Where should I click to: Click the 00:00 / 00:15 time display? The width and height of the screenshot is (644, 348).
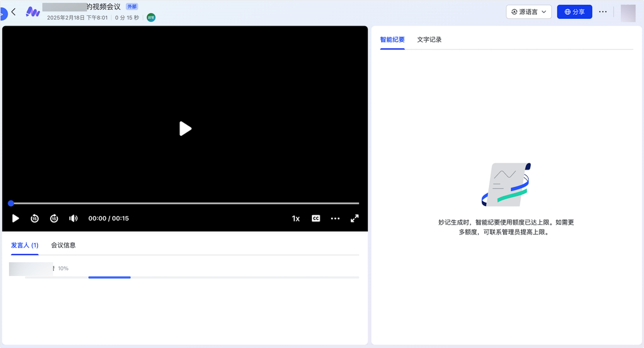(x=109, y=218)
